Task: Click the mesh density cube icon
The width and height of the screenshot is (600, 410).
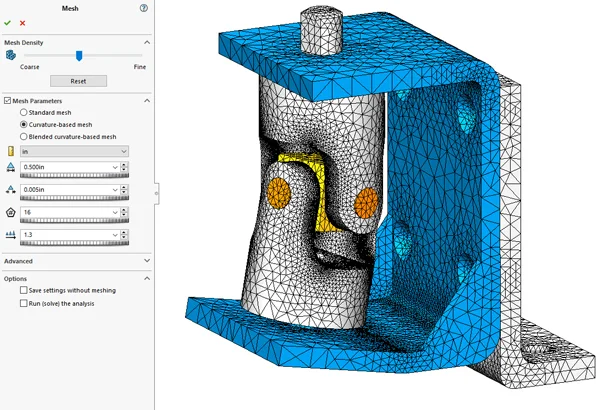Action: [10, 56]
